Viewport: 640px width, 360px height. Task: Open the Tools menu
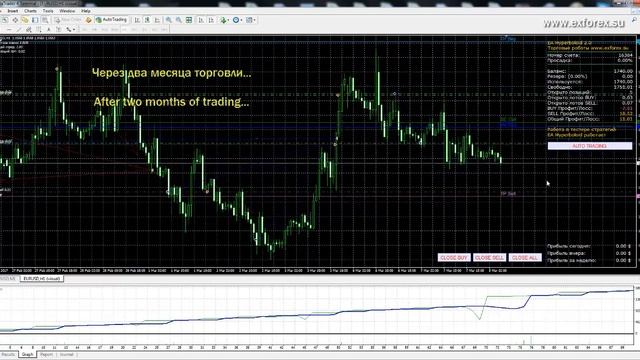click(x=48, y=11)
